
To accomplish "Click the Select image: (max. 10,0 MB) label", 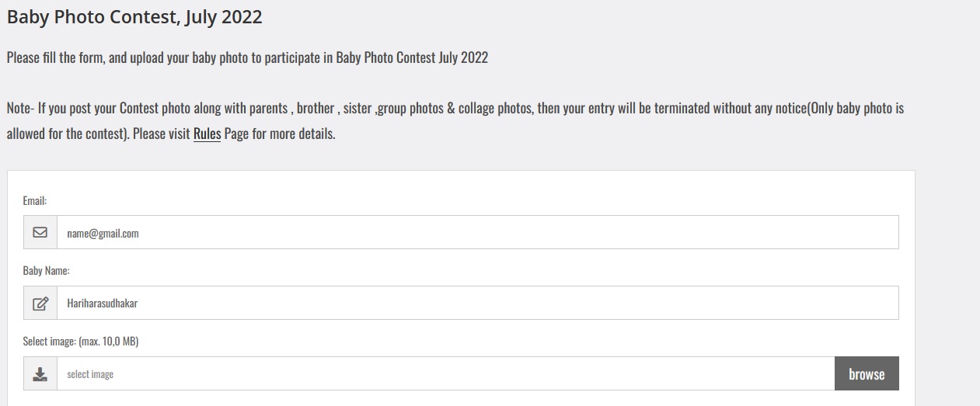I will click(81, 342).
